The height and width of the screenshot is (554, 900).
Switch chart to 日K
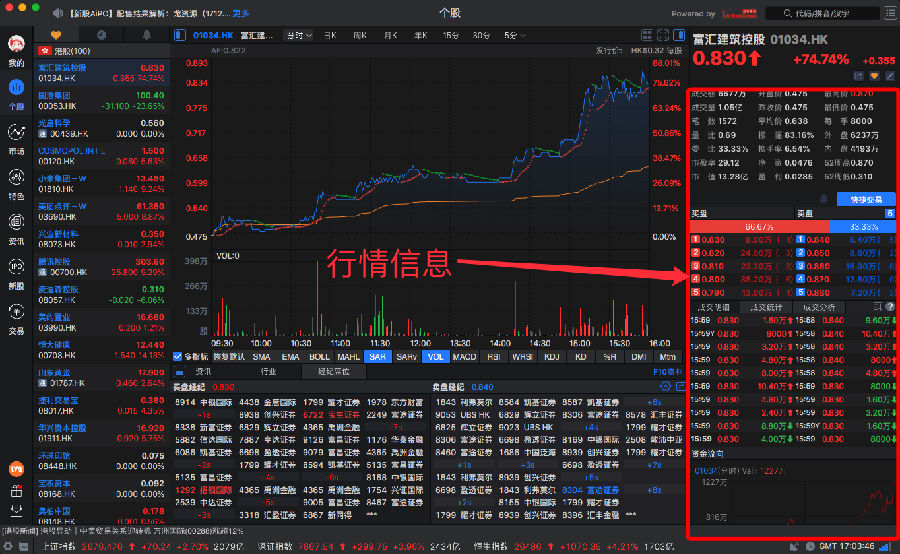pyautogui.click(x=330, y=35)
